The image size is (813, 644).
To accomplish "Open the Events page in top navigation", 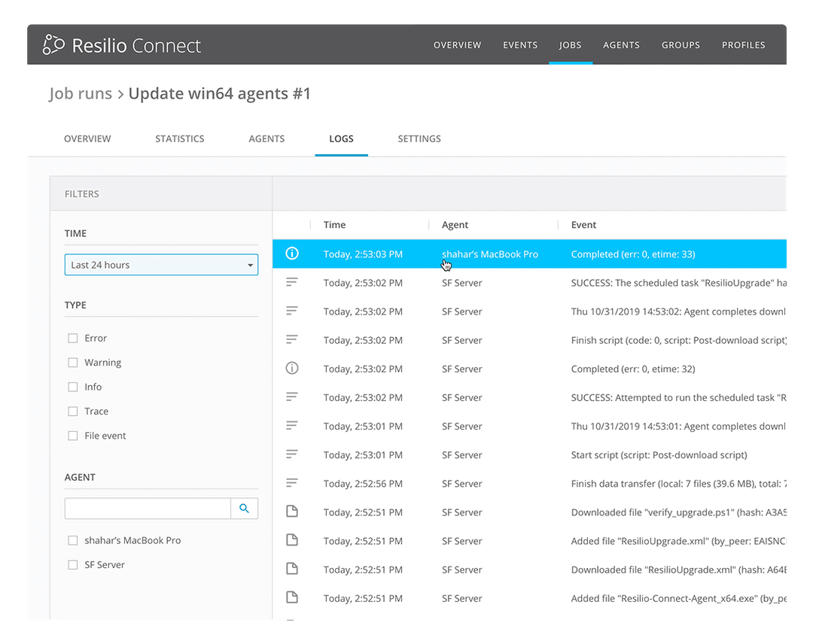I will click(520, 45).
